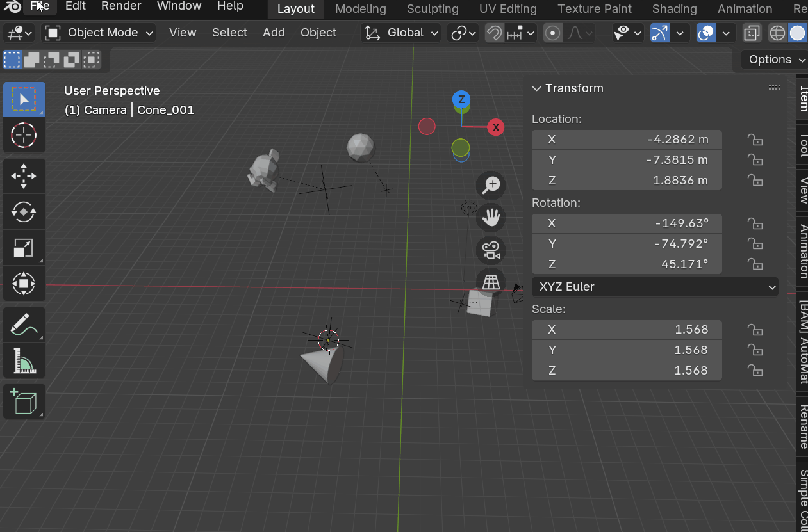Set selection mode to subtract
This screenshot has width=808, height=532.
pyautogui.click(x=52, y=60)
